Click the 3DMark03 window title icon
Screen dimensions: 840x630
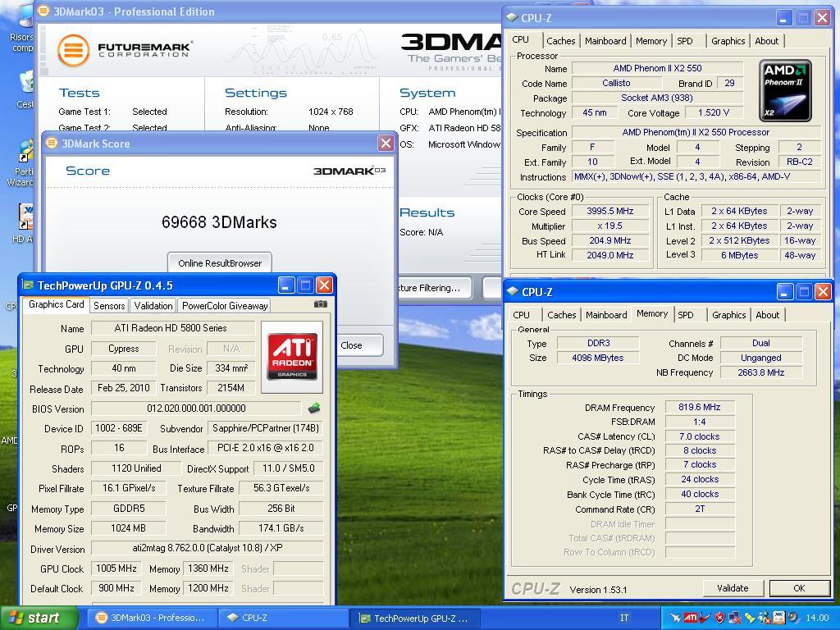43,11
